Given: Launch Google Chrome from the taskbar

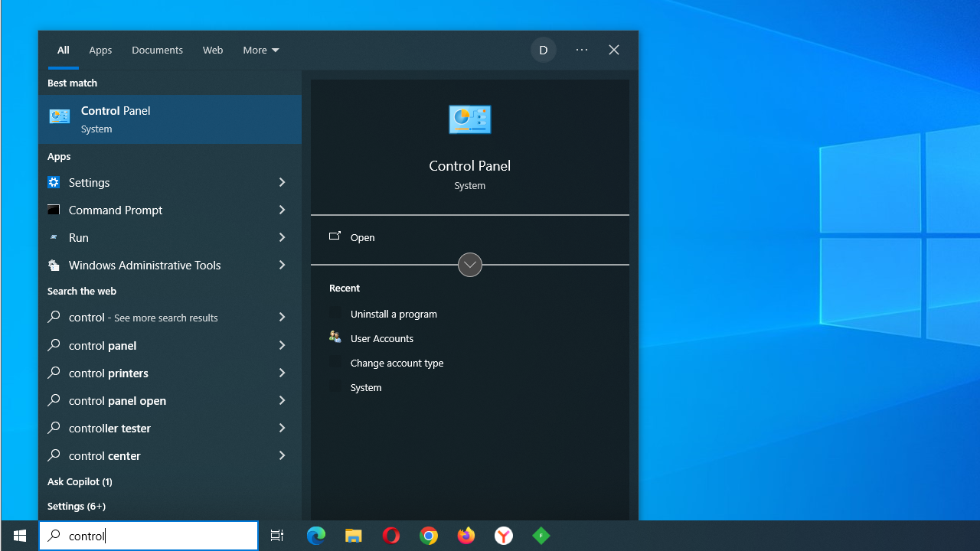Looking at the screenshot, I should (429, 536).
